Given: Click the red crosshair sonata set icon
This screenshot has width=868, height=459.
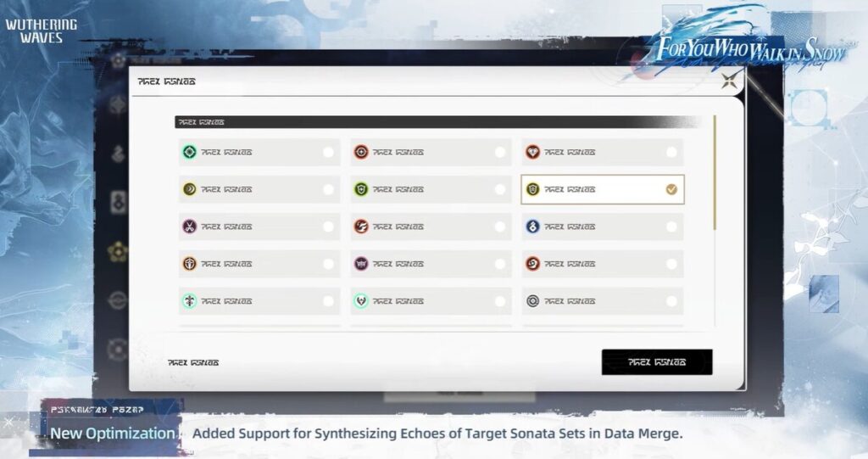Looking at the screenshot, I should coord(361,153).
